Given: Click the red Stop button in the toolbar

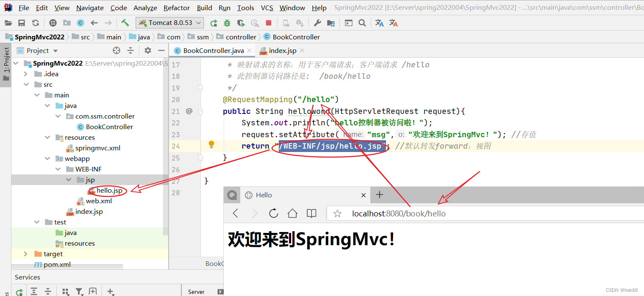Looking at the screenshot, I should tap(269, 23).
